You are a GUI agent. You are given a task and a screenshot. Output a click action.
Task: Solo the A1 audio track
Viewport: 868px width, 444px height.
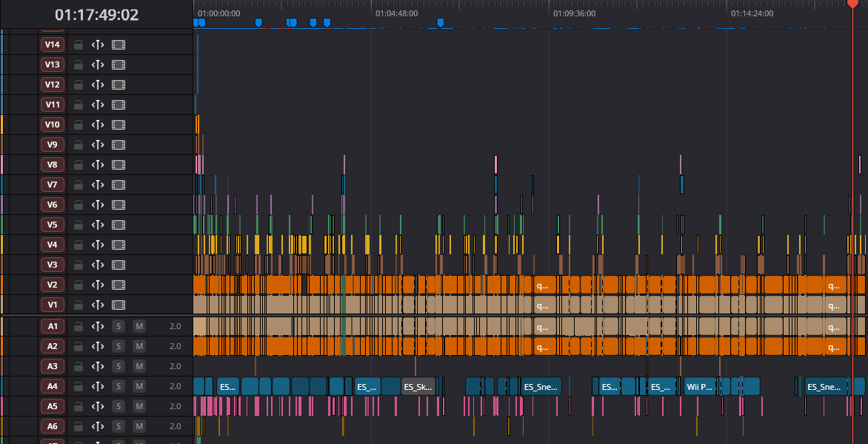[118, 326]
